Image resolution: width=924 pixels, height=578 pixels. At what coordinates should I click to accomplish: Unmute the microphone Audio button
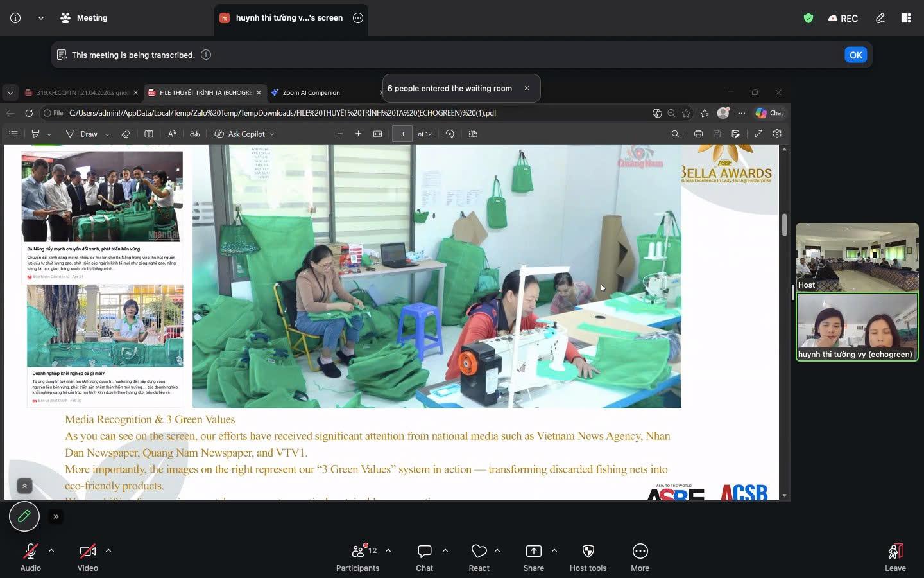[x=30, y=557]
